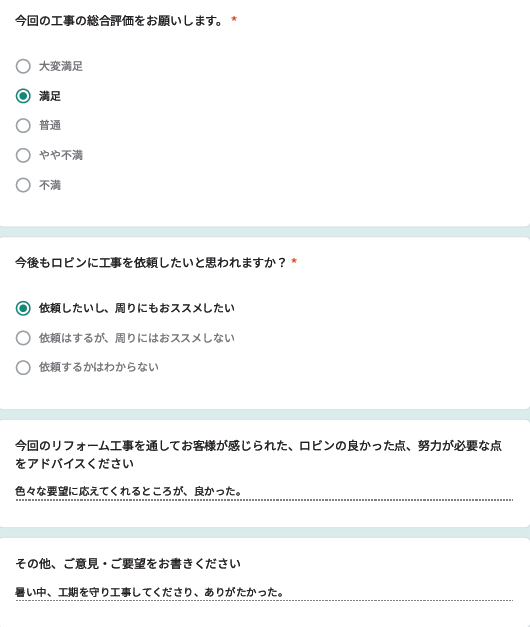530x627 pixels.
Task: Click the 今回の工事の総合評価 question title
Action: (x=119, y=20)
